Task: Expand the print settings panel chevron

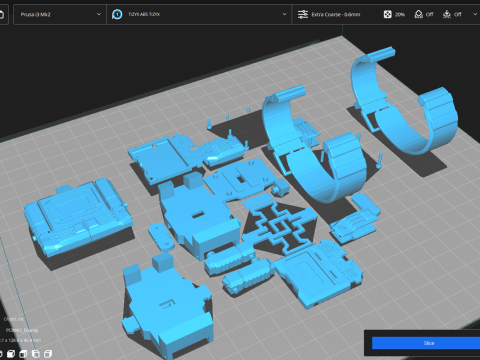Action: (x=475, y=14)
